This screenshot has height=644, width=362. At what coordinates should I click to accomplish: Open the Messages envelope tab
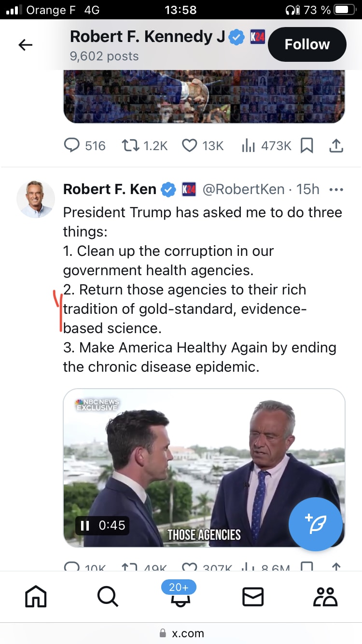[x=252, y=597]
